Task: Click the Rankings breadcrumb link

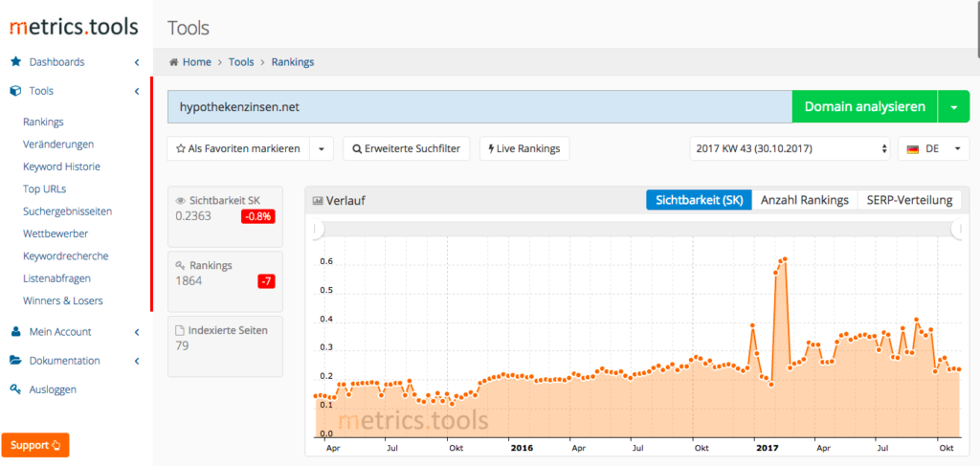Action: tap(293, 62)
